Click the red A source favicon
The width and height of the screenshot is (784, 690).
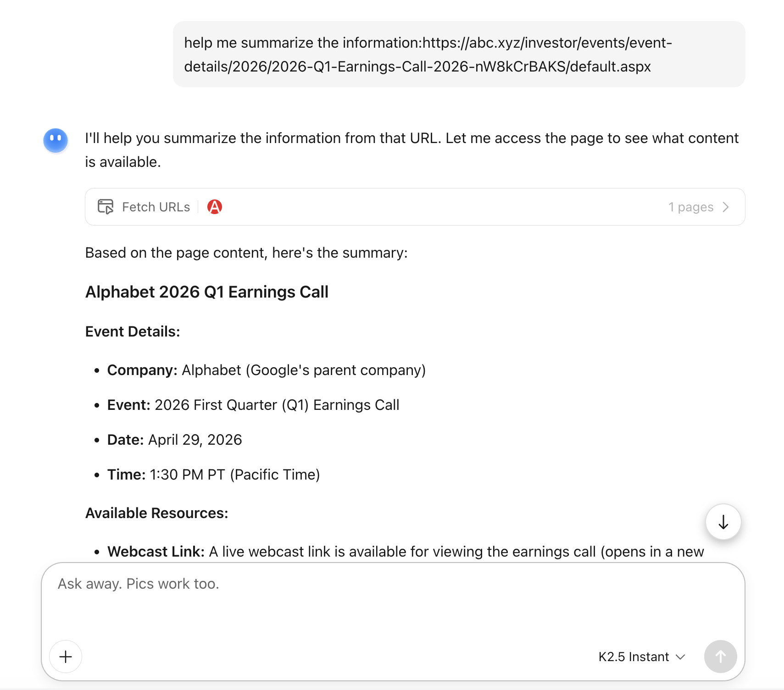[x=214, y=207]
